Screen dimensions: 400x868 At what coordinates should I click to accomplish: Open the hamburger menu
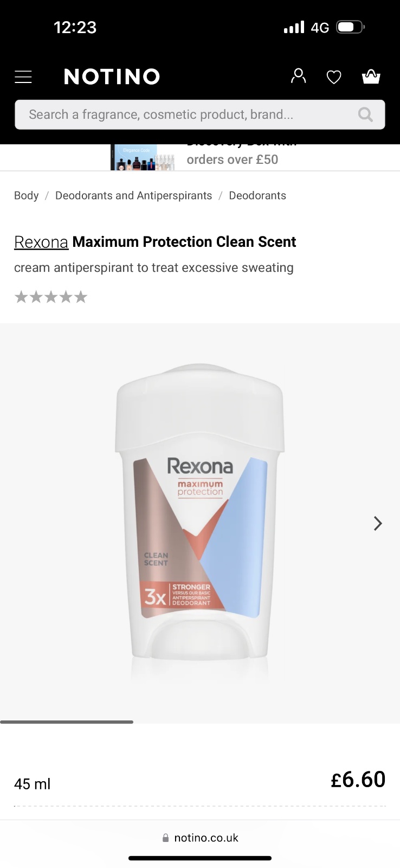[x=23, y=77]
